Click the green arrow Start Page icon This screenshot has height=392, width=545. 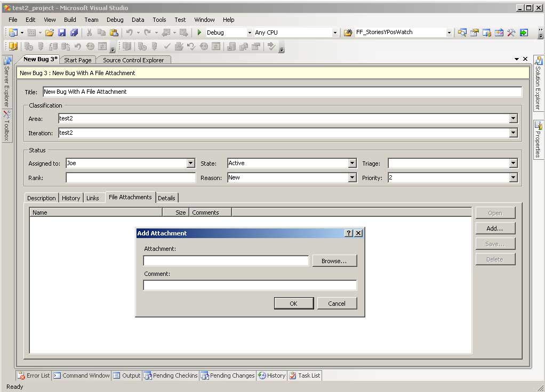(x=524, y=32)
